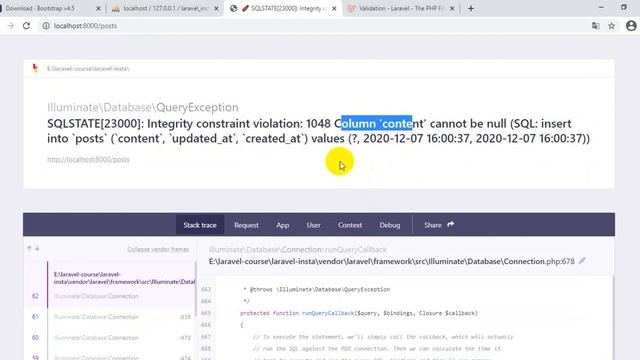Select the Stack trace tab
This screenshot has height=360, width=640.
point(200,225)
